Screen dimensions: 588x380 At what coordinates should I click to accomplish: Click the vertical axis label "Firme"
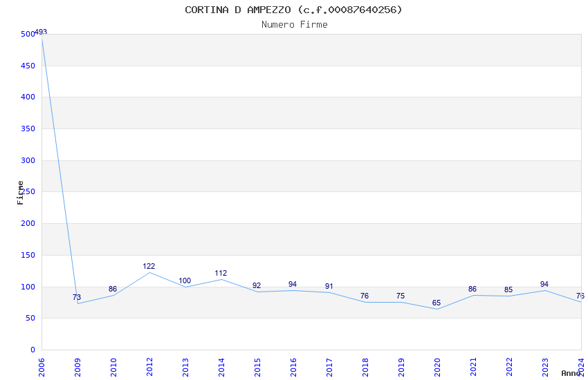point(20,193)
